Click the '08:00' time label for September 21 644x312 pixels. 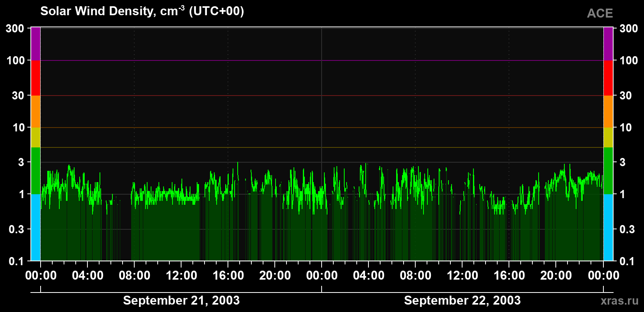pyautogui.click(x=135, y=275)
